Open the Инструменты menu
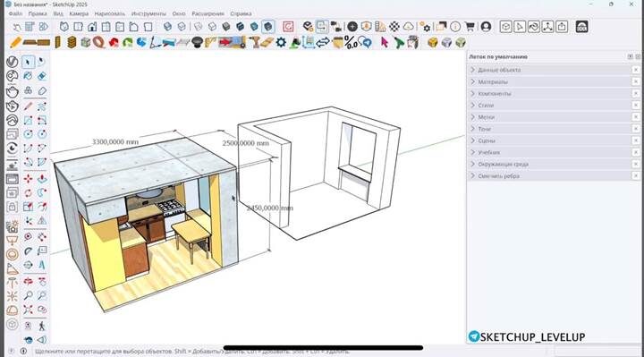644x357 pixels. pos(148,13)
